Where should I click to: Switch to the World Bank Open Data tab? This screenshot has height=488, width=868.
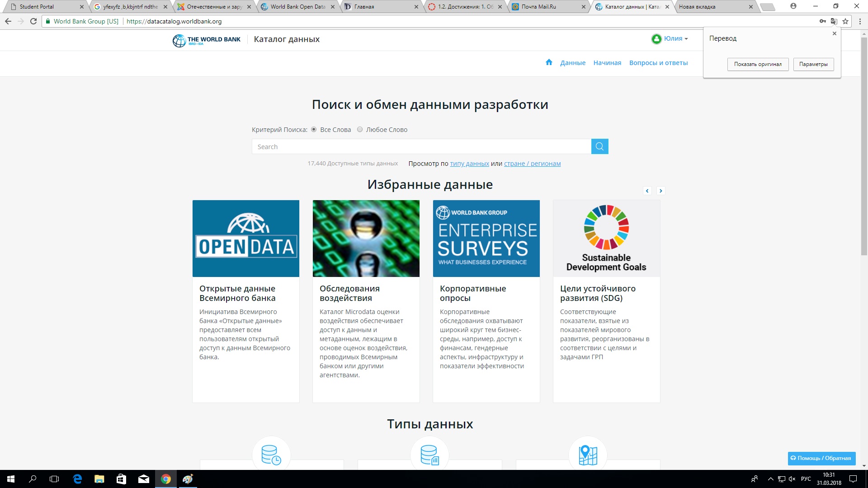tap(297, 7)
